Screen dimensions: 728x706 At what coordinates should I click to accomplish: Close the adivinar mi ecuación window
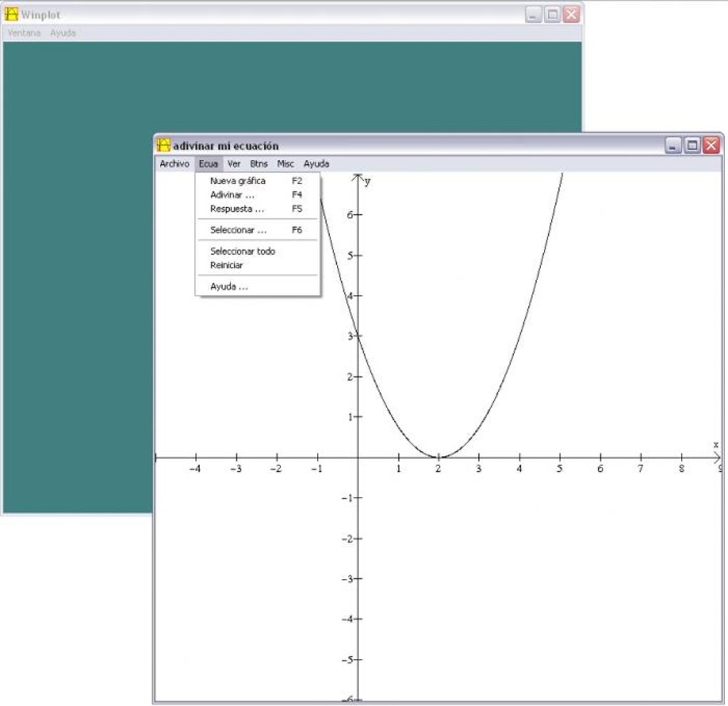[x=712, y=146]
